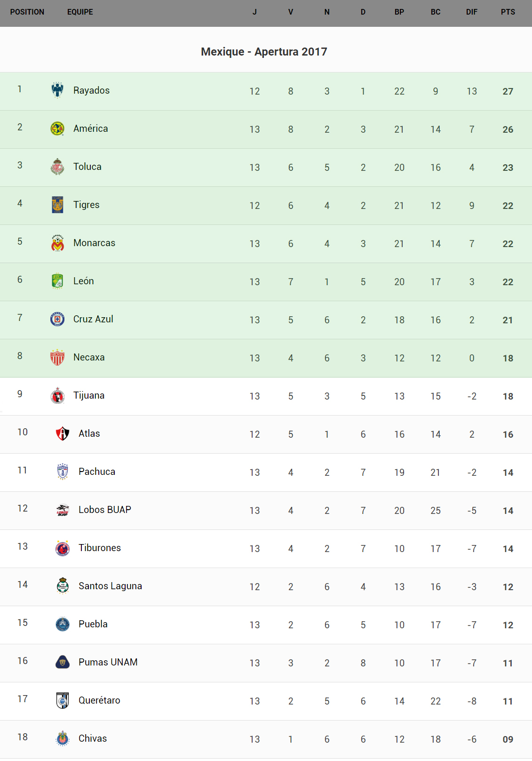Click the Mexique - Apertura 2017 title
This screenshot has width=532, height=761.
[264, 52]
